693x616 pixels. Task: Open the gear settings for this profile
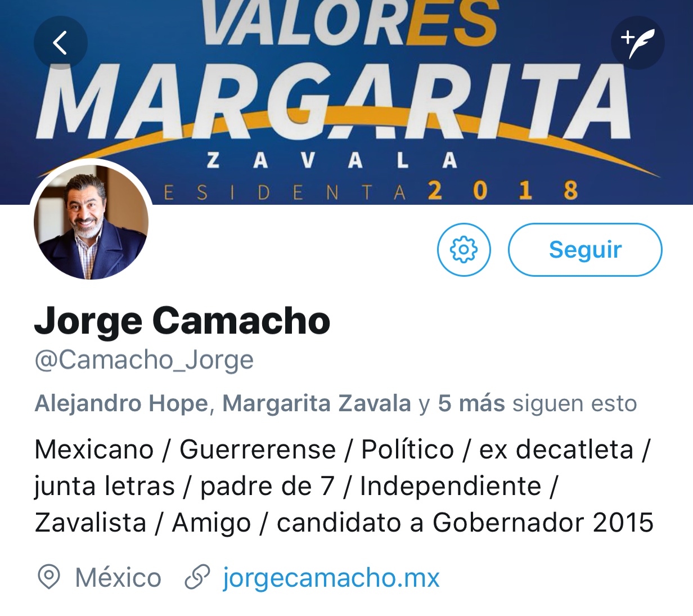[464, 250]
